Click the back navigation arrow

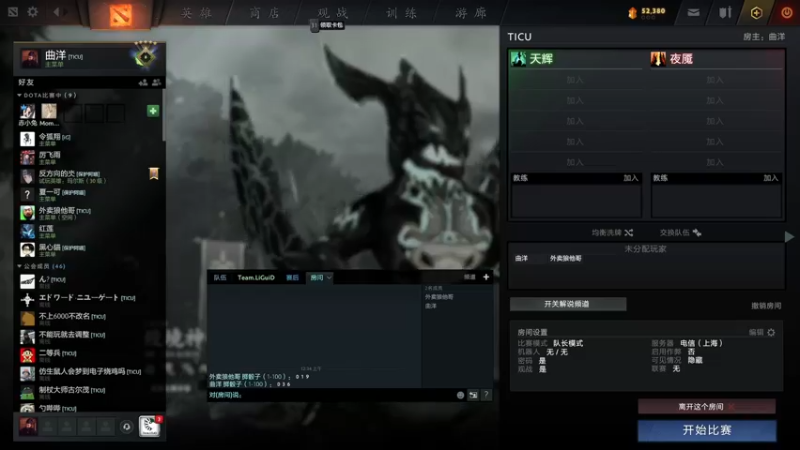coord(57,11)
